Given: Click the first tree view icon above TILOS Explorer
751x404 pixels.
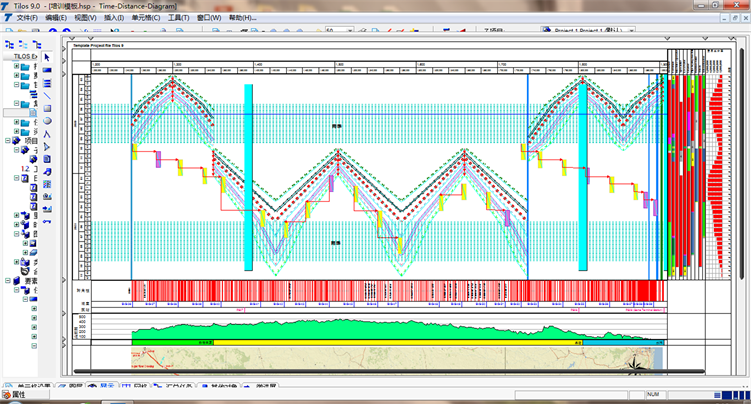Looking at the screenshot, I should click(x=8, y=44).
